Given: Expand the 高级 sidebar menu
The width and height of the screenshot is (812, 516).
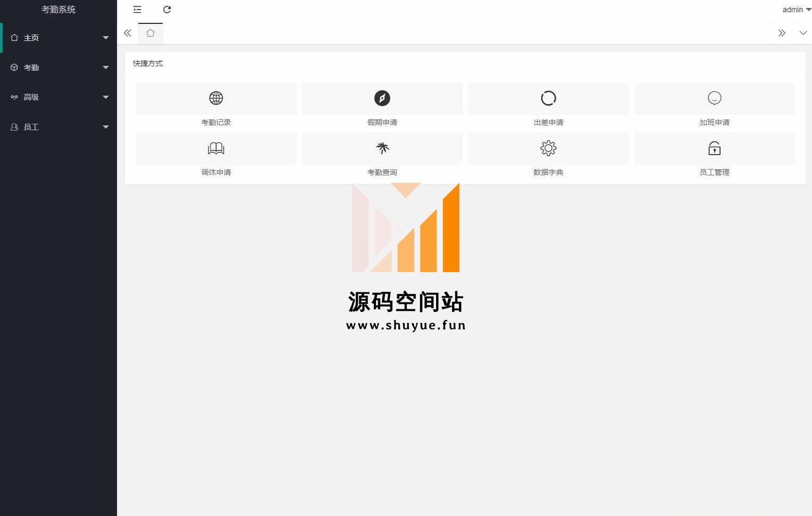Looking at the screenshot, I should 58,97.
